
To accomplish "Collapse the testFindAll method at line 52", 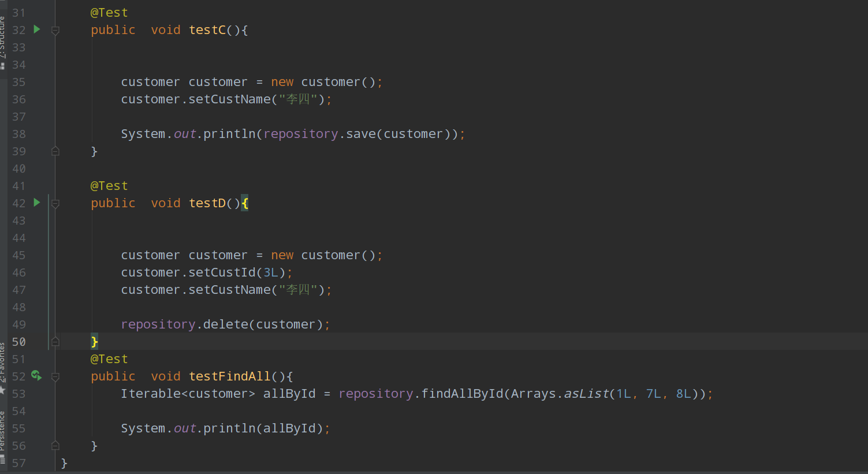I will 55,376.
